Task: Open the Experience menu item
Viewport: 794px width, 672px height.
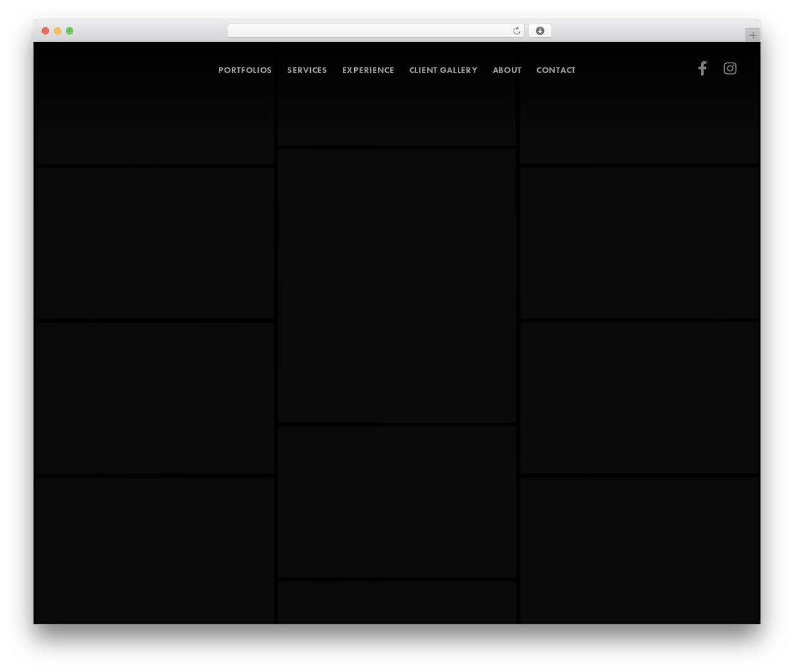Action: pos(368,70)
